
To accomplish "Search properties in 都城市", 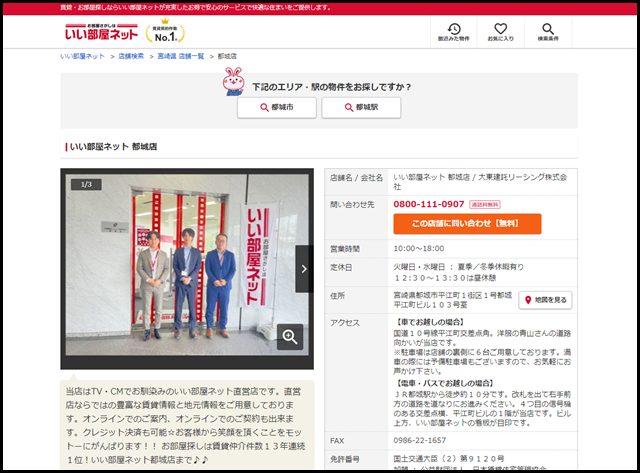I will pos(277,107).
